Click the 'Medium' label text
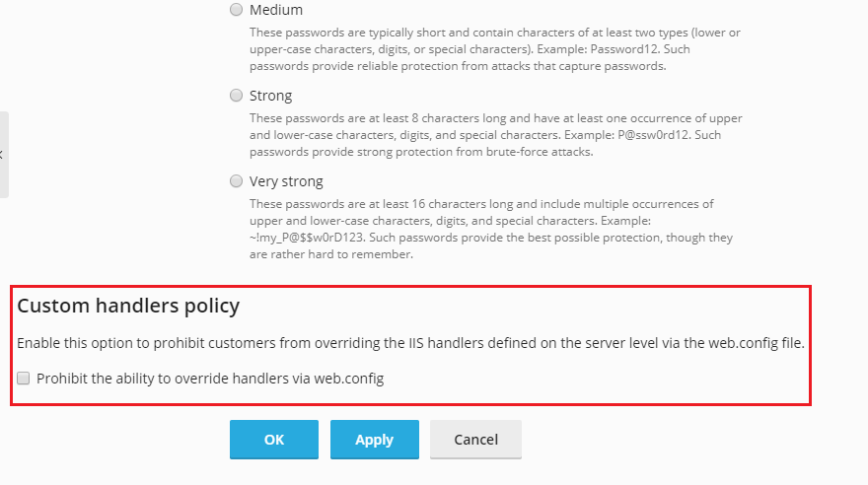Image resolution: width=868 pixels, height=485 pixels. pyautogui.click(x=275, y=10)
